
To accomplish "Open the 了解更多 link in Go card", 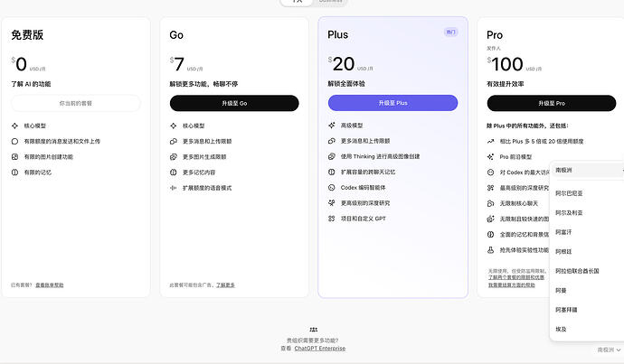I will pyautogui.click(x=226, y=285).
